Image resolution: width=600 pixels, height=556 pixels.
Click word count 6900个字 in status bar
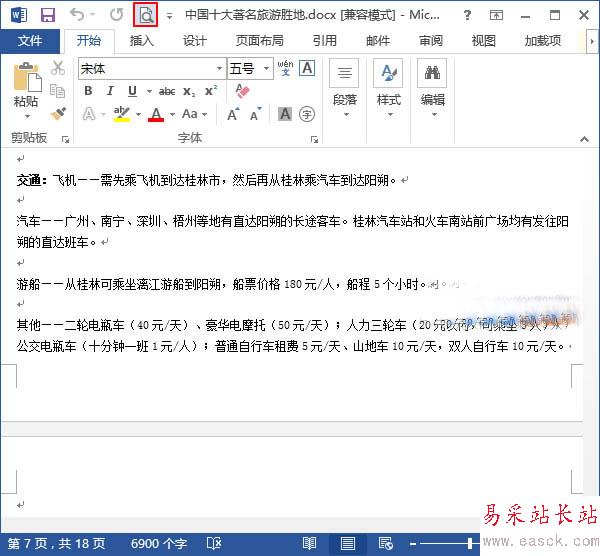159,544
